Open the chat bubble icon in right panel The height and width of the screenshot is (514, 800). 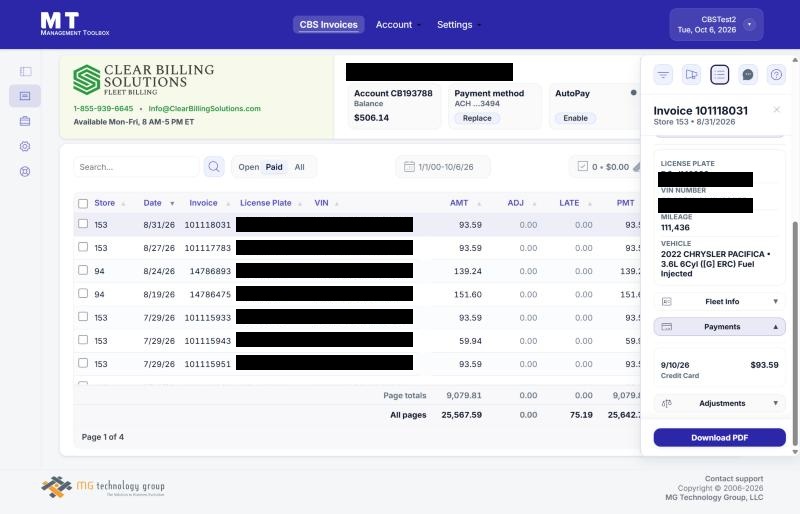coord(748,75)
